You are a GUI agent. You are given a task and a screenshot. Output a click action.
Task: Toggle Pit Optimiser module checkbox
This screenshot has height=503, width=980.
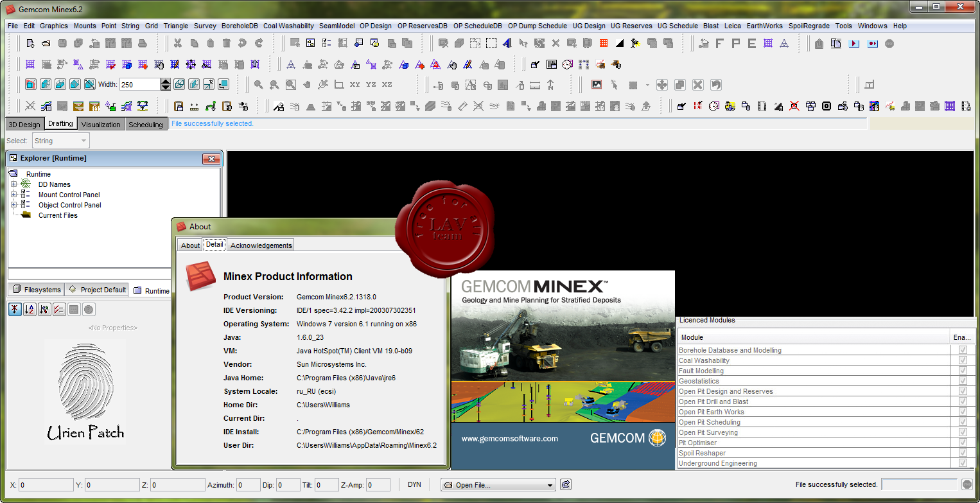tap(963, 443)
